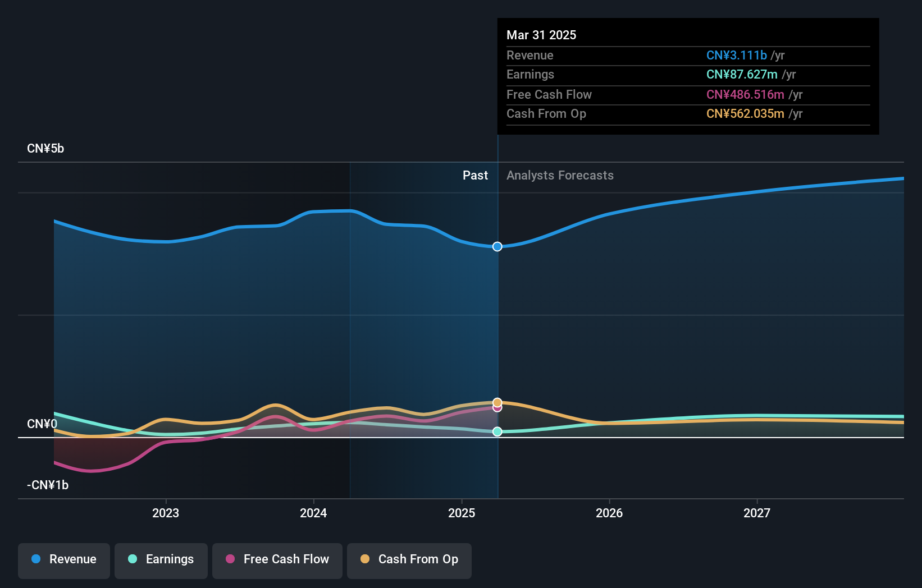Click the 2023 x-axis label

166,513
